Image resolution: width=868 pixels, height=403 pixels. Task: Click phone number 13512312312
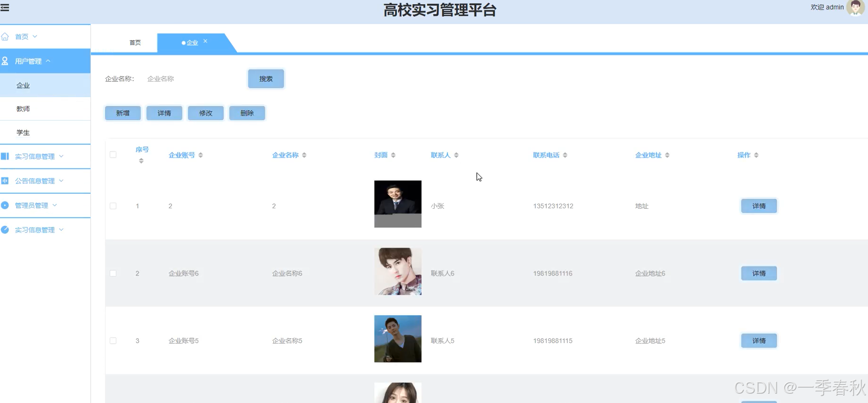pos(553,206)
